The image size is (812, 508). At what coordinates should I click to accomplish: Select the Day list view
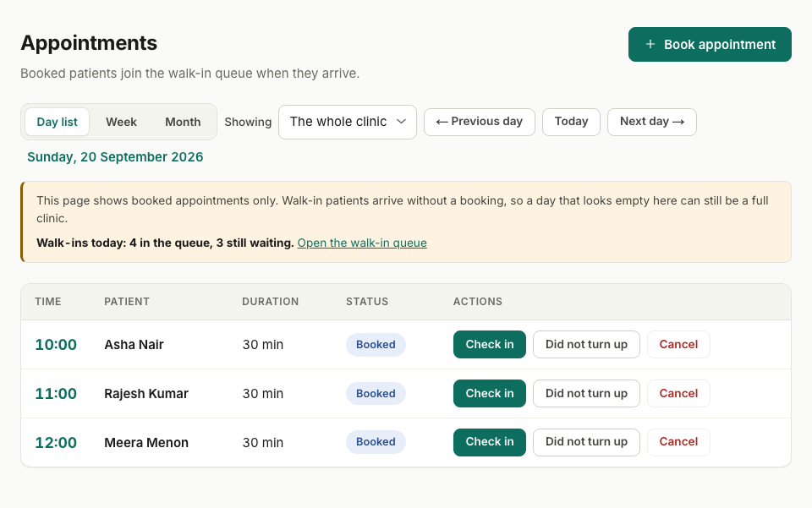[x=57, y=122]
